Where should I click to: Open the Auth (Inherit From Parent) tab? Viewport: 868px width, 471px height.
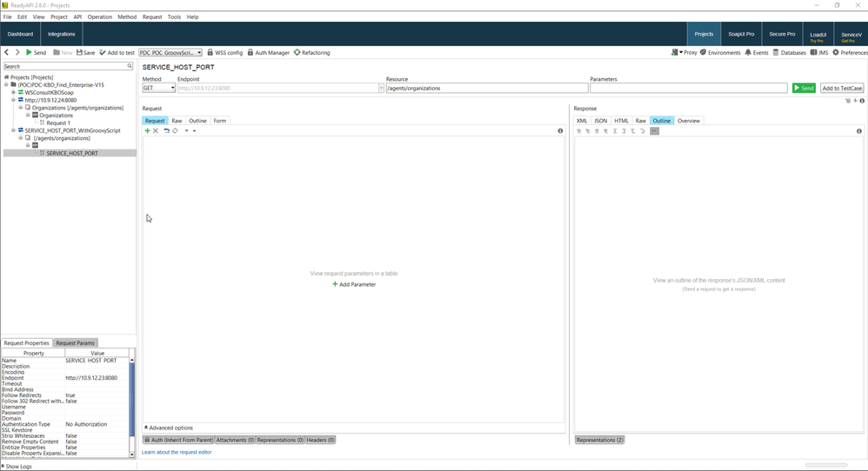(x=178, y=440)
